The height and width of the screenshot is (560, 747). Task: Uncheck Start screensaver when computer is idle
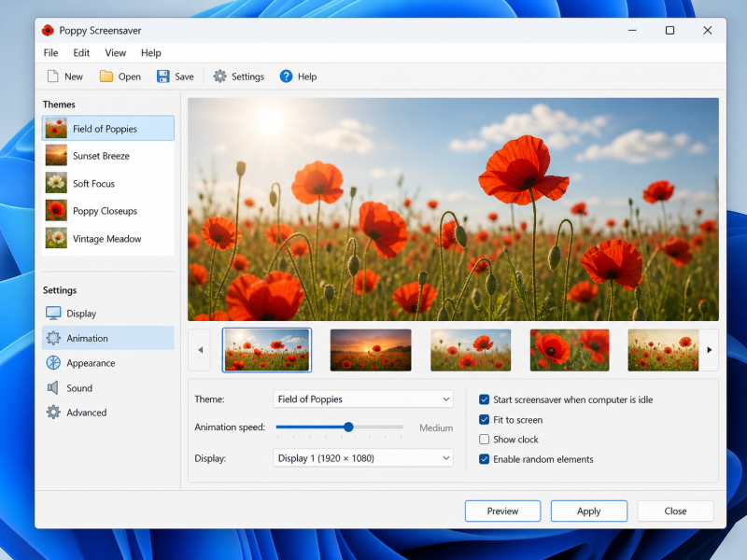[484, 399]
